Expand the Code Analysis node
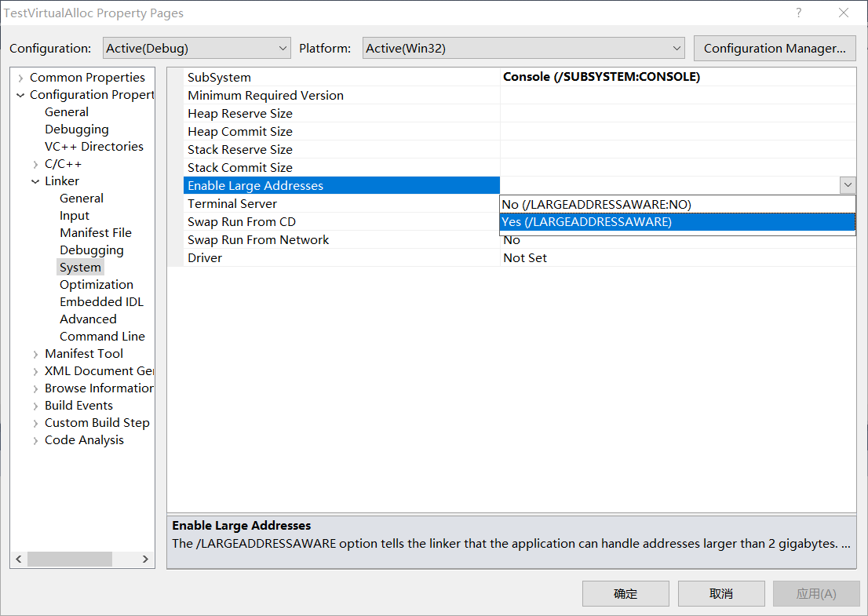The width and height of the screenshot is (868, 616). (x=35, y=440)
